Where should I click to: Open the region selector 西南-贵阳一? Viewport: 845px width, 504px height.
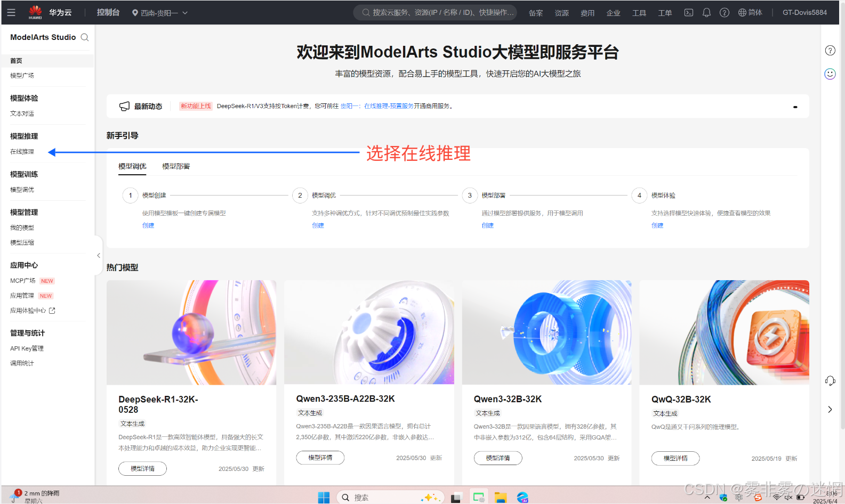pyautogui.click(x=160, y=13)
